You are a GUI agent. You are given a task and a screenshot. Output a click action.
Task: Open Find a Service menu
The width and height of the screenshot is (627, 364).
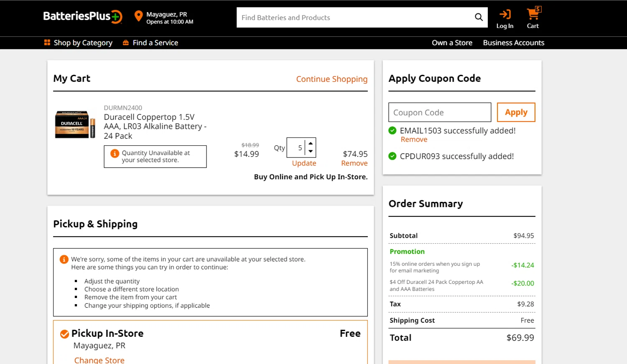[155, 43]
